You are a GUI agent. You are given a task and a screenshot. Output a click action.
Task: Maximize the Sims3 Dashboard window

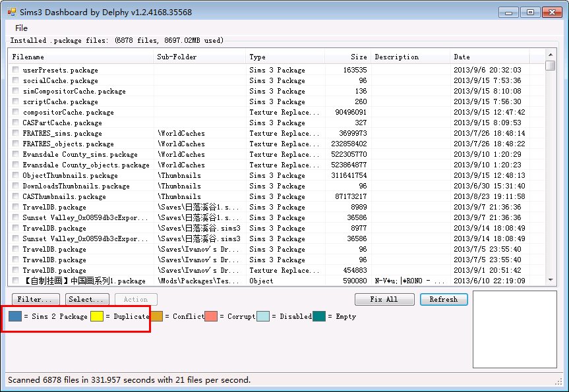click(529, 12)
